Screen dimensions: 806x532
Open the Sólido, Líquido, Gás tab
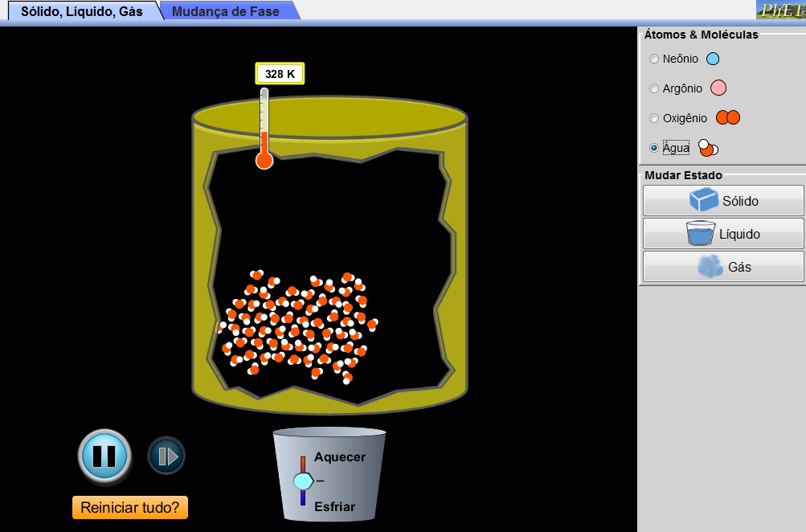click(x=81, y=11)
